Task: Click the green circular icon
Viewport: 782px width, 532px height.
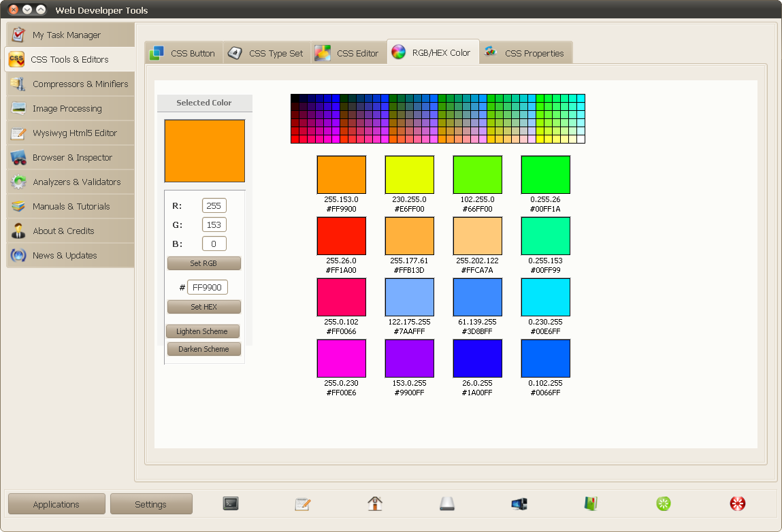Action: (664, 503)
